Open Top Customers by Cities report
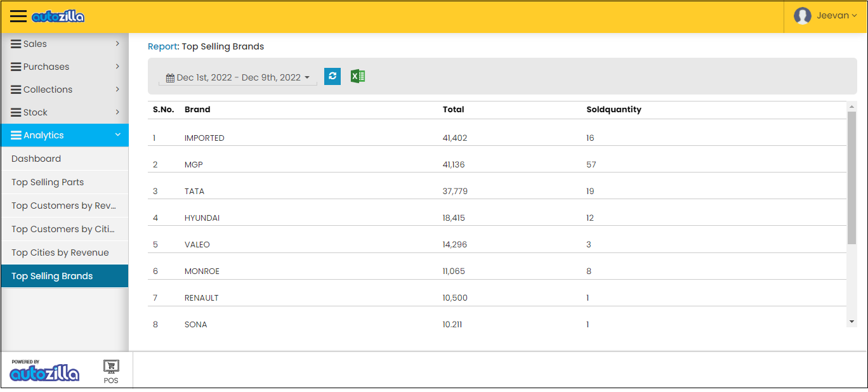This screenshot has height=392, width=868. click(65, 229)
